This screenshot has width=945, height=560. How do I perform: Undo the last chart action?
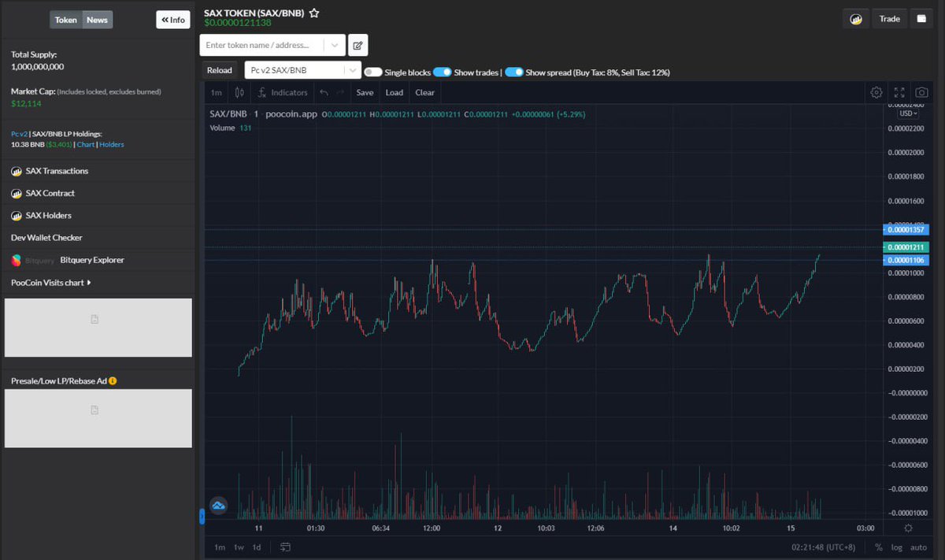click(x=324, y=92)
